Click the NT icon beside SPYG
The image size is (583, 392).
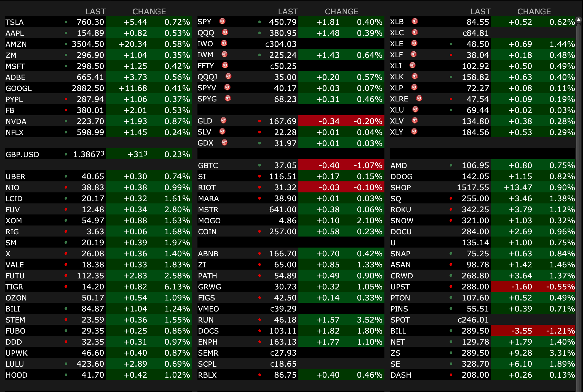[228, 98]
